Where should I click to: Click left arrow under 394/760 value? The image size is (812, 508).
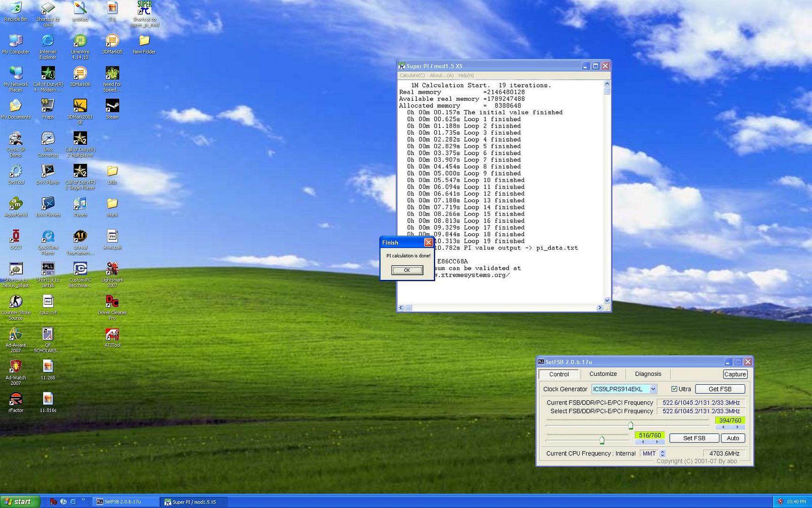(x=723, y=427)
